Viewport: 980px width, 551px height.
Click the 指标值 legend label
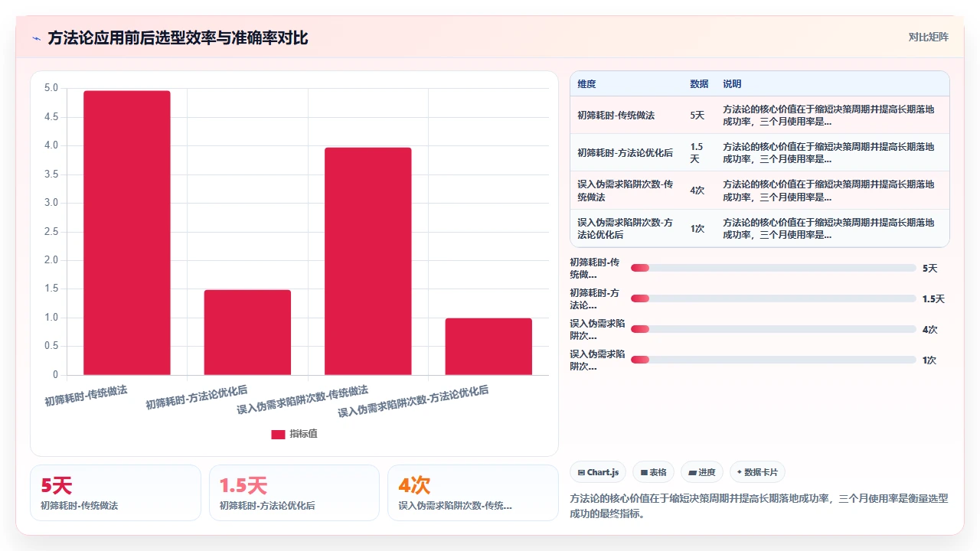coord(303,434)
